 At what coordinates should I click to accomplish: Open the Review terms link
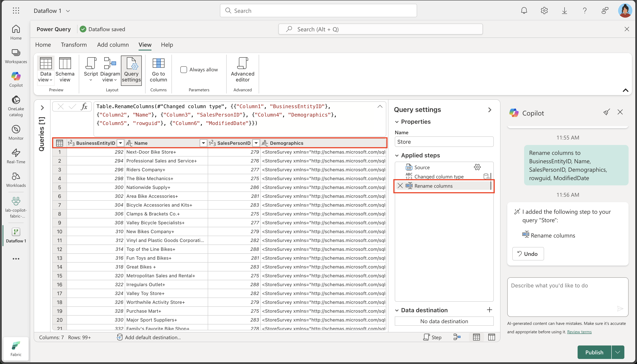[x=579, y=332]
